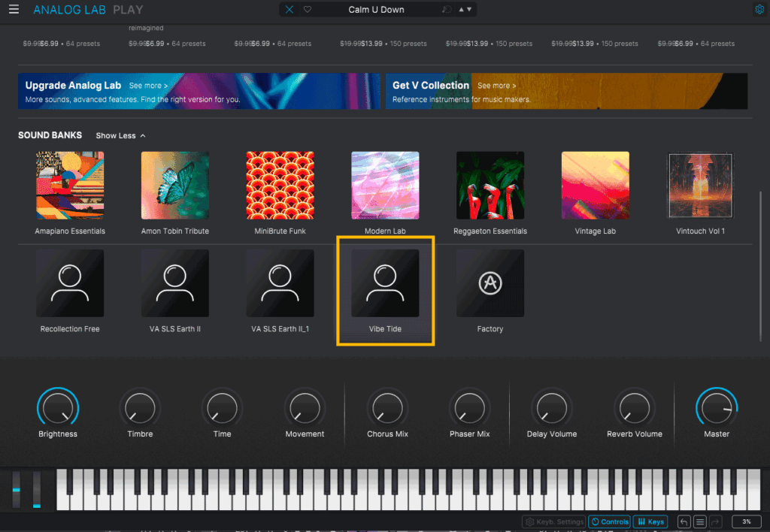This screenshot has height=532, width=770.
Task: Click the Time knob
Action: 222,408
